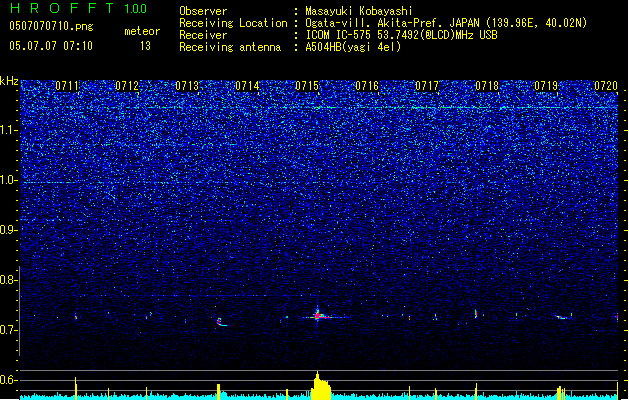Click the 0715 time marker
The image size is (629, 400).
click(307, 86)
